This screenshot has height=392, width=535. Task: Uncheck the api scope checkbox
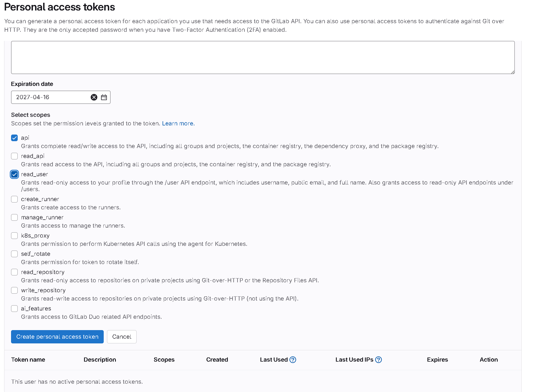(x=14, y=138)
